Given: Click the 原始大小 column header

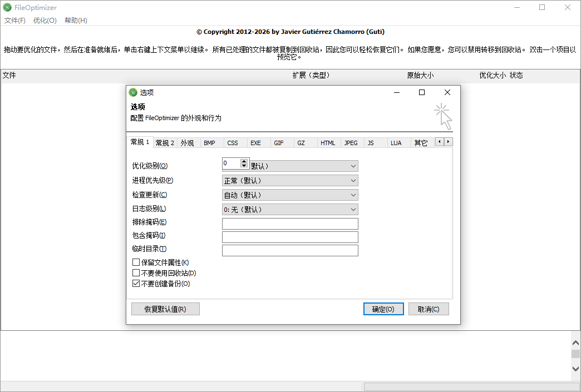Looking at the screenshot, I should click(x=420, y=76).
